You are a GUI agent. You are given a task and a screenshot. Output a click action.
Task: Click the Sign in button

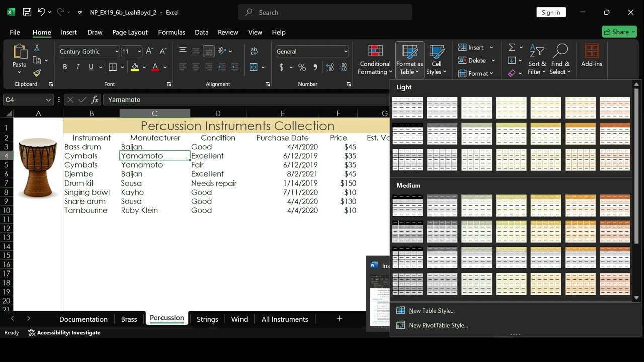pyautogui.click(x=551, y=12)
